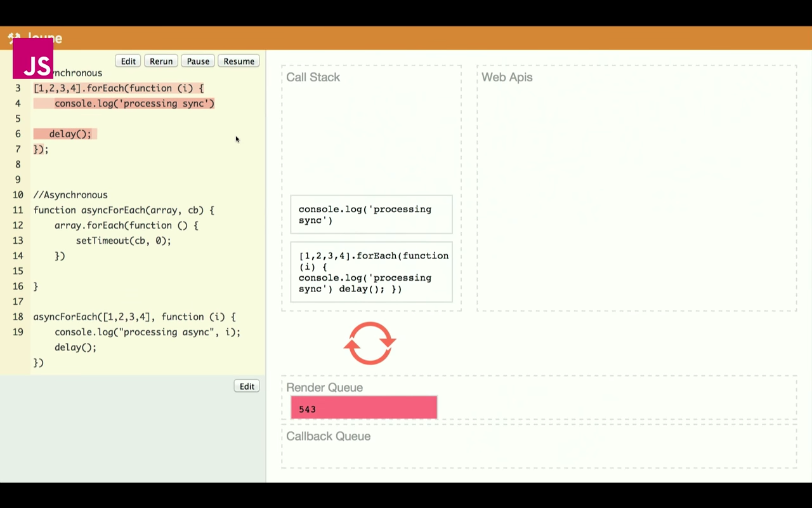This screenshot has height=508, width=812.
Task: Click the red event loop arrows icon
Action: [370, 344]
